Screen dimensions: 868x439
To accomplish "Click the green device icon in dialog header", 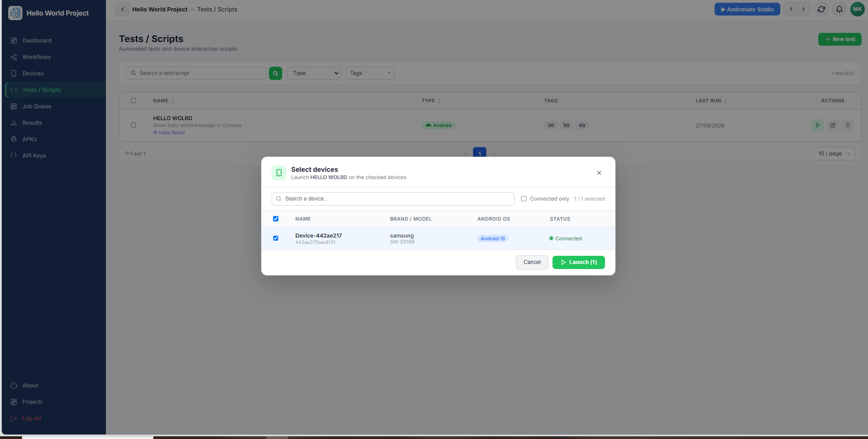I will pyautogui.click(x=279, y=173).
